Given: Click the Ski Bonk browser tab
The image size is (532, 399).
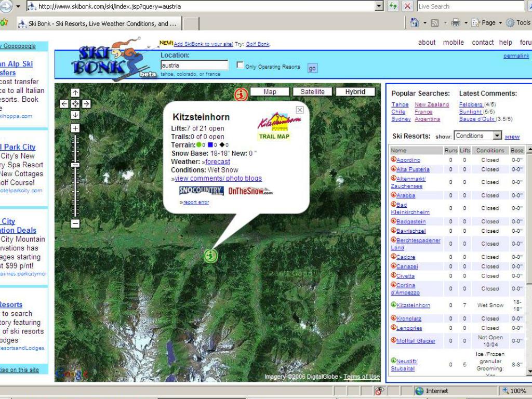Looking at the screenshot, I should coord(99,23).
